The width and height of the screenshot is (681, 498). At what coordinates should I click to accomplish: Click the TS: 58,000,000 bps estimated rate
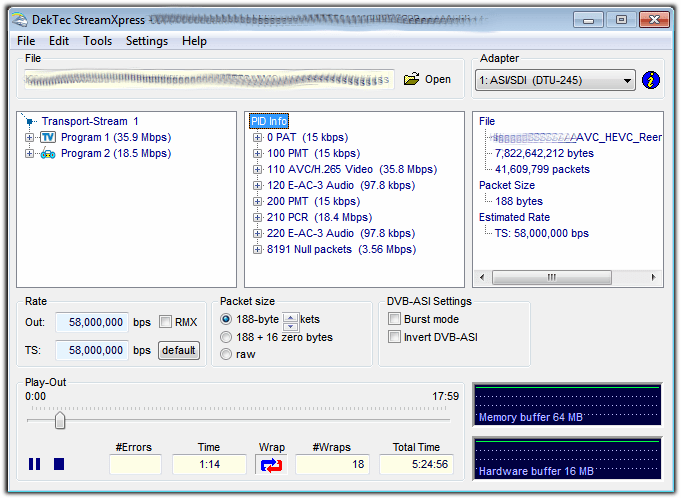tap(542, 234)
